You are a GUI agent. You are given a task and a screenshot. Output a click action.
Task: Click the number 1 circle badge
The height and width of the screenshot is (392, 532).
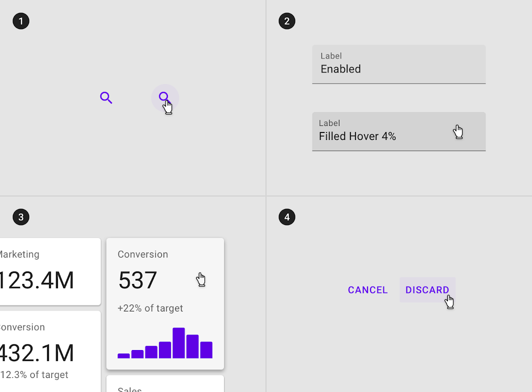21,21
